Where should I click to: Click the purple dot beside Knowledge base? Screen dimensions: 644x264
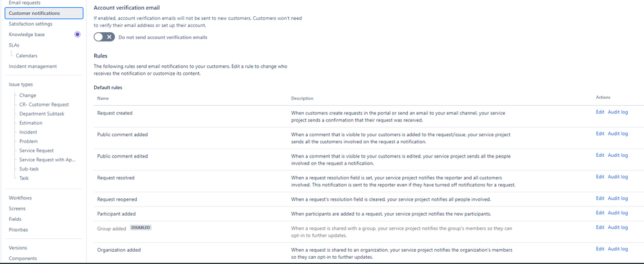click(x=77, y=34)
